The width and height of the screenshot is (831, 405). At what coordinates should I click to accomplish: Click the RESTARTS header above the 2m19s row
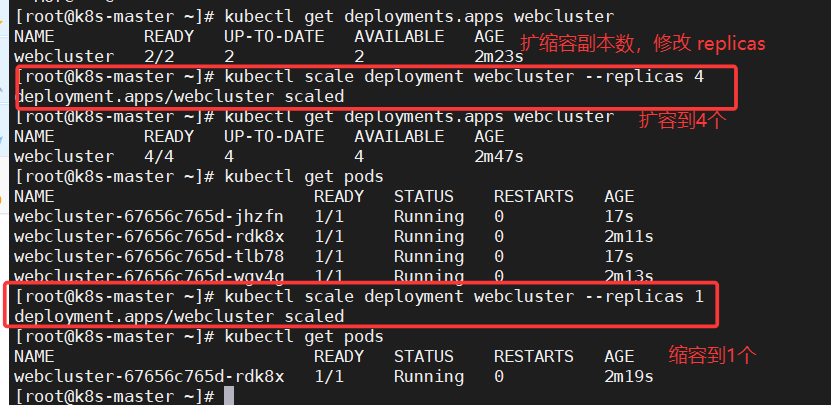(x=534, y=356)
